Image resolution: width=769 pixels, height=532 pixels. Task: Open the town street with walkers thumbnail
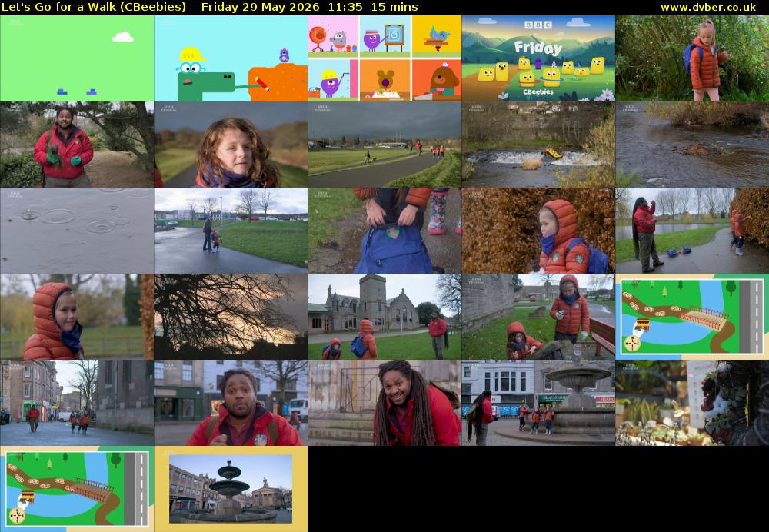click(x=77, y=403)
